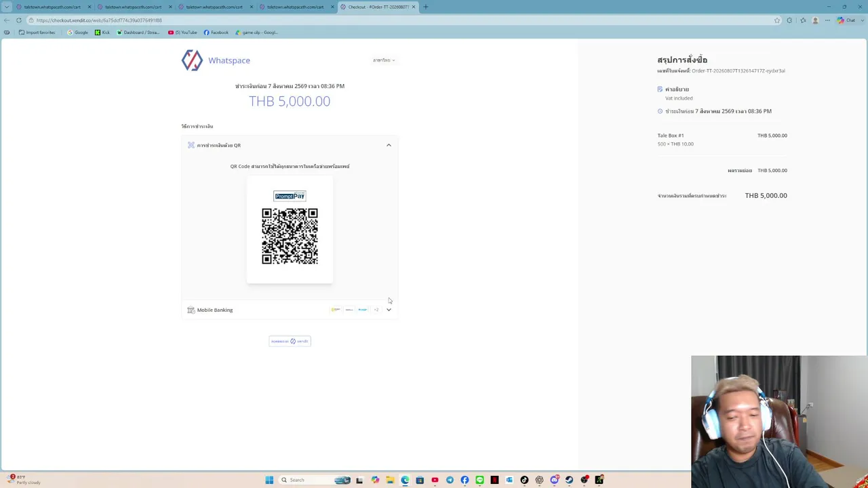868x488 pixels.
Task: Open browser Settings and more menu
Action: 827,20
